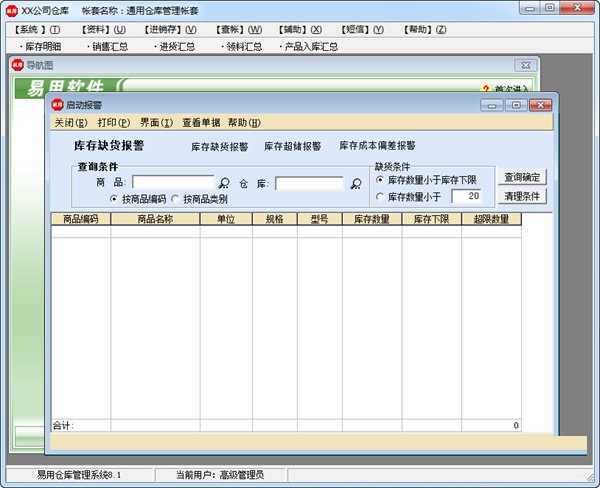Click 打印(P) in the alarm window menu
600x488 pixels.
[x=114, y=122]
